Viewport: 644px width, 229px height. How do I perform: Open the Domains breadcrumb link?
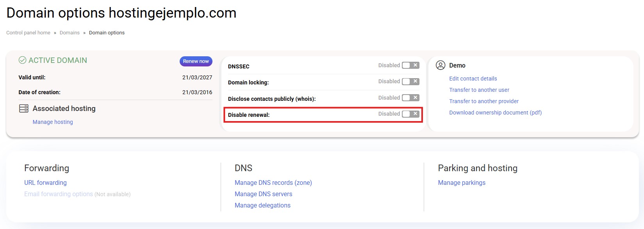(x=70, y=33)
